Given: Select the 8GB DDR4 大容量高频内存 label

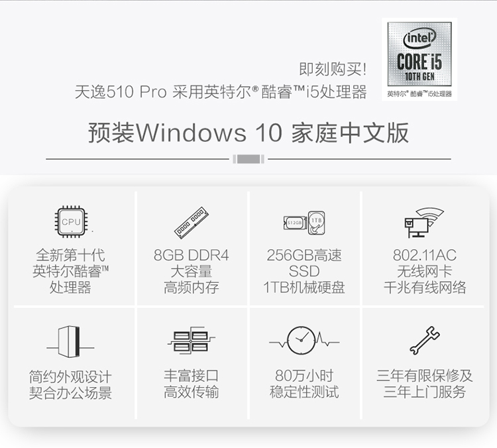Looking at the screenshot, I should click(x=191, y=271).
